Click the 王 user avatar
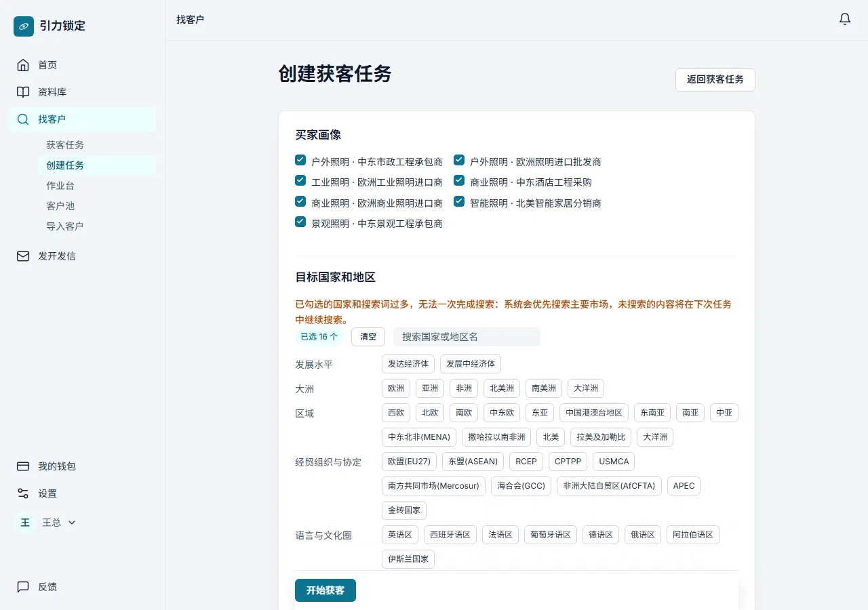868x610 pixels. (x=25, y=523)
